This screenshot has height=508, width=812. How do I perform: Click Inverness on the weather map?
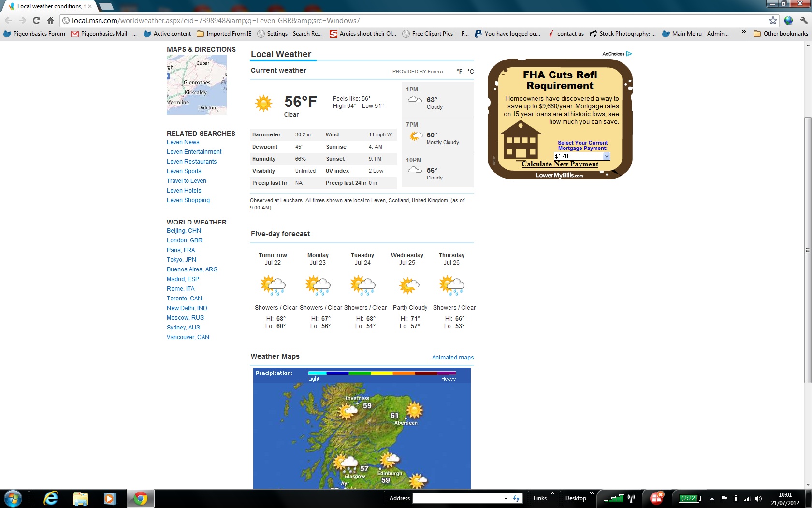(357, 398)
